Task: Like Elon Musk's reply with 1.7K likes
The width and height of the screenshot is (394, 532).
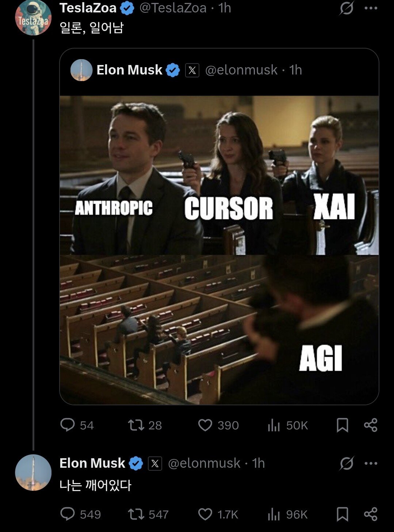Action: click(205, 514)
